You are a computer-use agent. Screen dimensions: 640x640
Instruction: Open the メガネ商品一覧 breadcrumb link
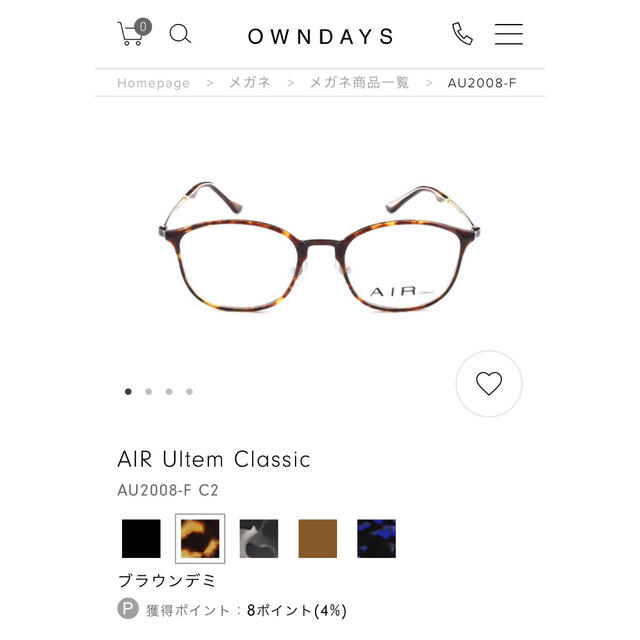point(359,83)
